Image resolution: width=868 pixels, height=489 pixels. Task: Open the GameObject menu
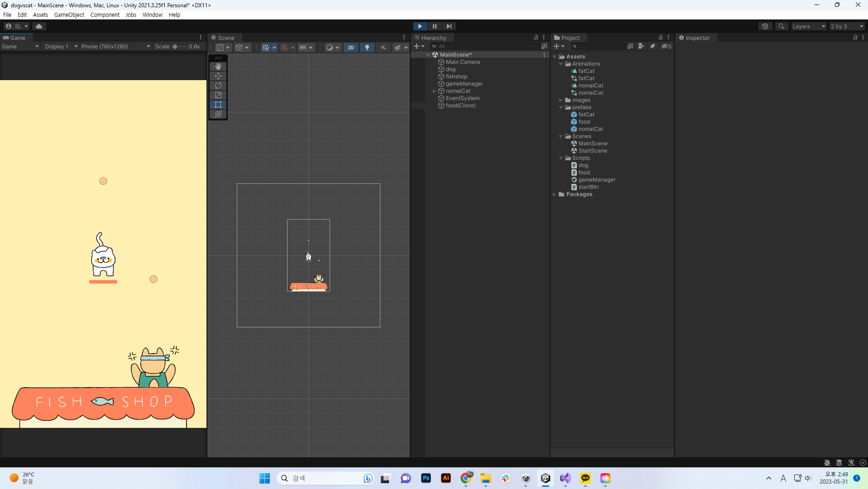(x=69, y=15)
